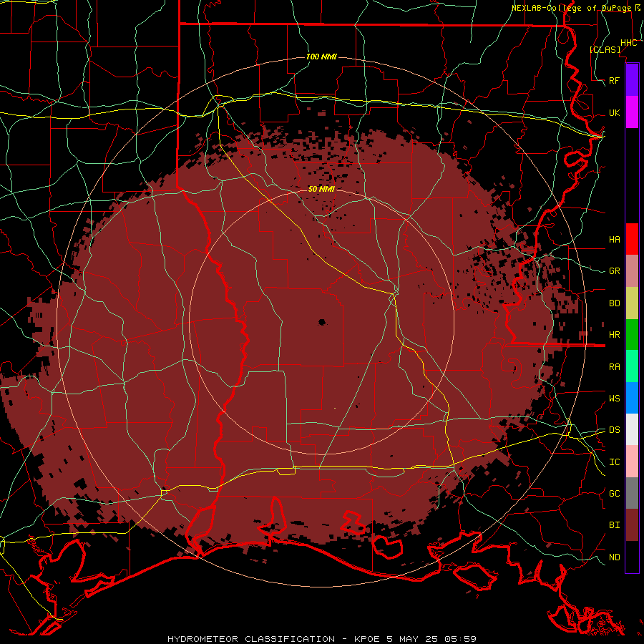Screen dimensions: 644x644
Task: Click the WS legend label
Action: click(x=615, y=398)
